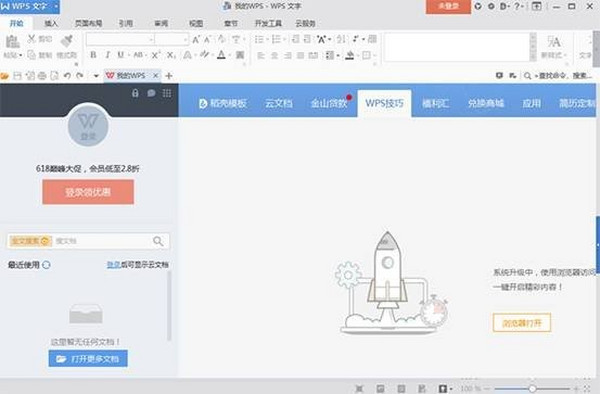The width and height of the screenshot is (600, 394).
Task: Click the magnifier icon in document search
Action: [158, 241]
